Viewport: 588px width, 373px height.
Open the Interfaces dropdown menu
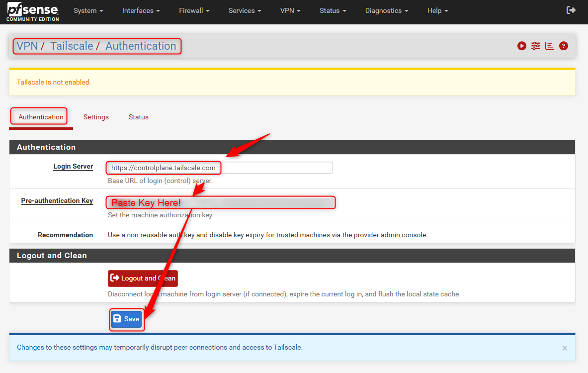pyautogui.click(x=141, y=10)
